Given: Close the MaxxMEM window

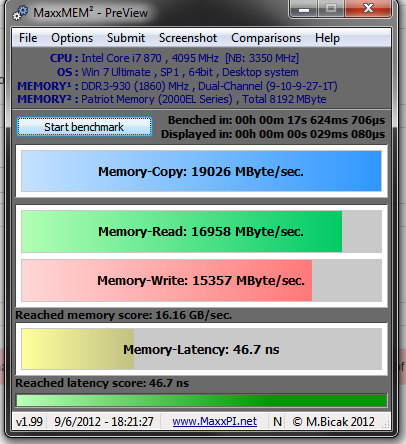Looking at the screenshot, I should pos(368,8).
